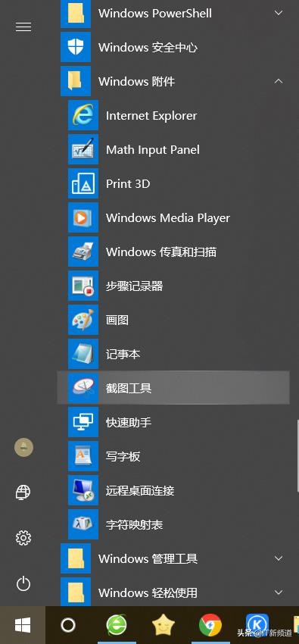The width and height of the screenshot is (299, 644).
Task: Select the Windows 传真和扫描 label
Action: [161, 252]
